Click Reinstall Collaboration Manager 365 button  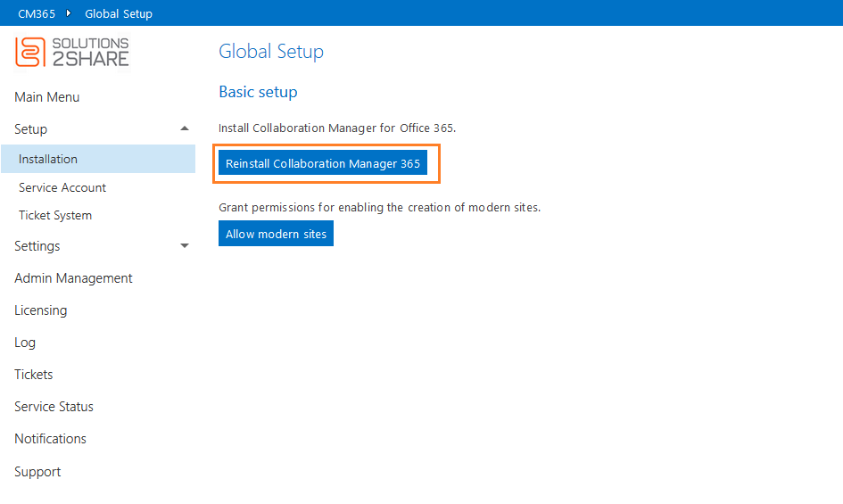323,163
